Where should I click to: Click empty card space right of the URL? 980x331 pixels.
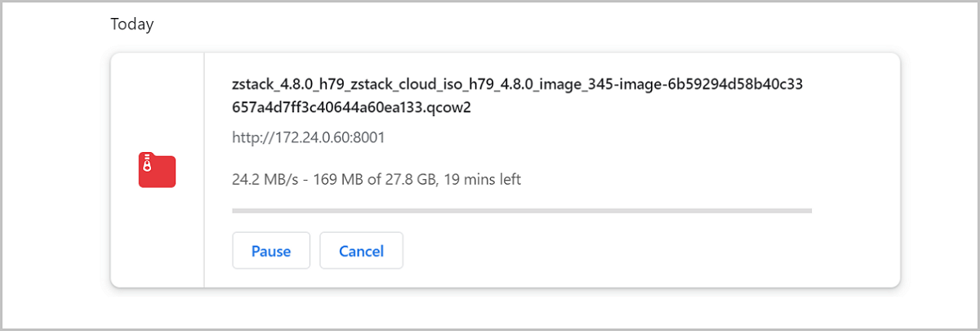tap(612, 137)
